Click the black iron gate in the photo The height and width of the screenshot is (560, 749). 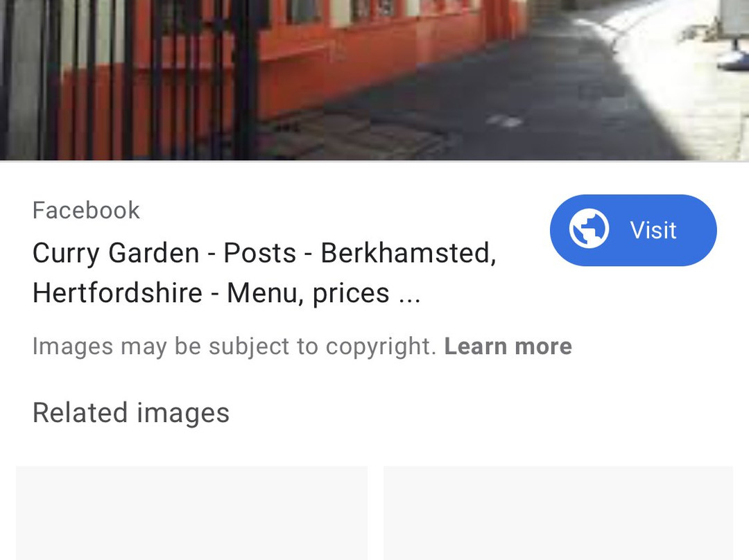pyautogui.click(x=129, y=80)
